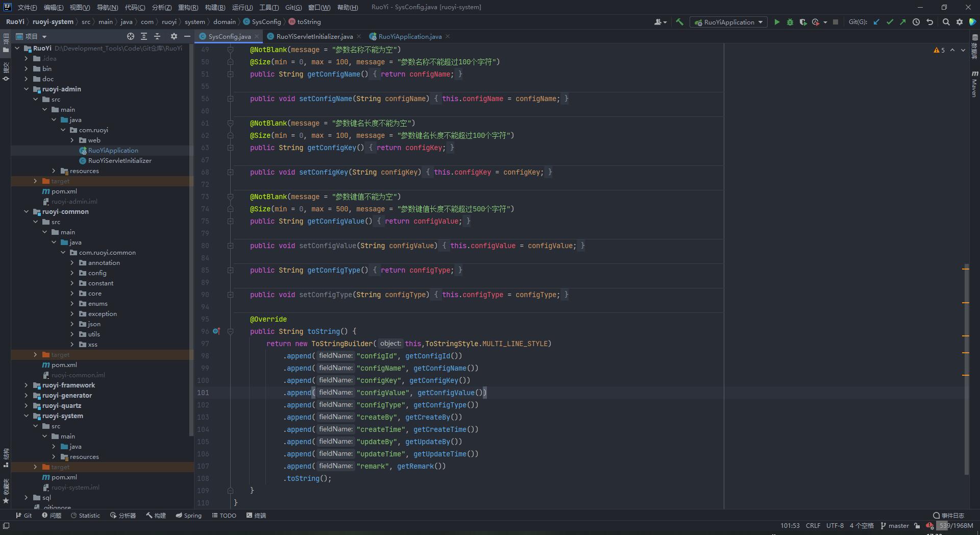Click the SysConfig breadcrumb in navigation bar
Image resolution: width=980 pixels, height=535 pixels.
[262, 22]
